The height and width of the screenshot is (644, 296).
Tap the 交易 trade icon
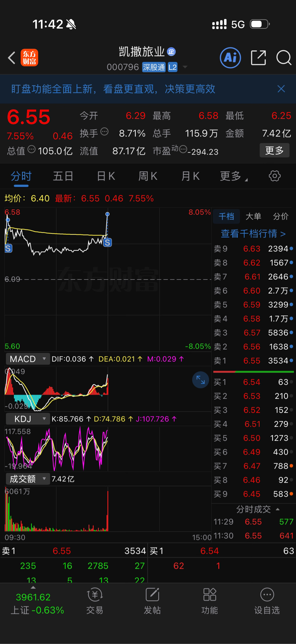[95, 601]
